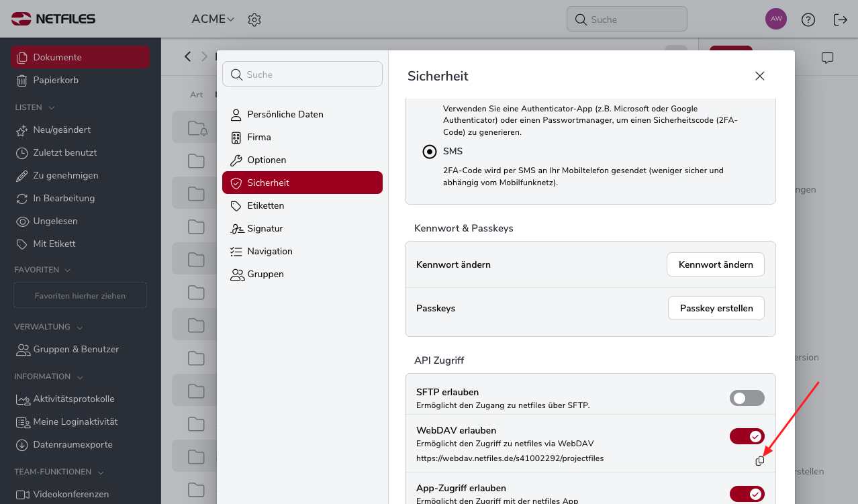Click the settings dialog Suche field

302,74
